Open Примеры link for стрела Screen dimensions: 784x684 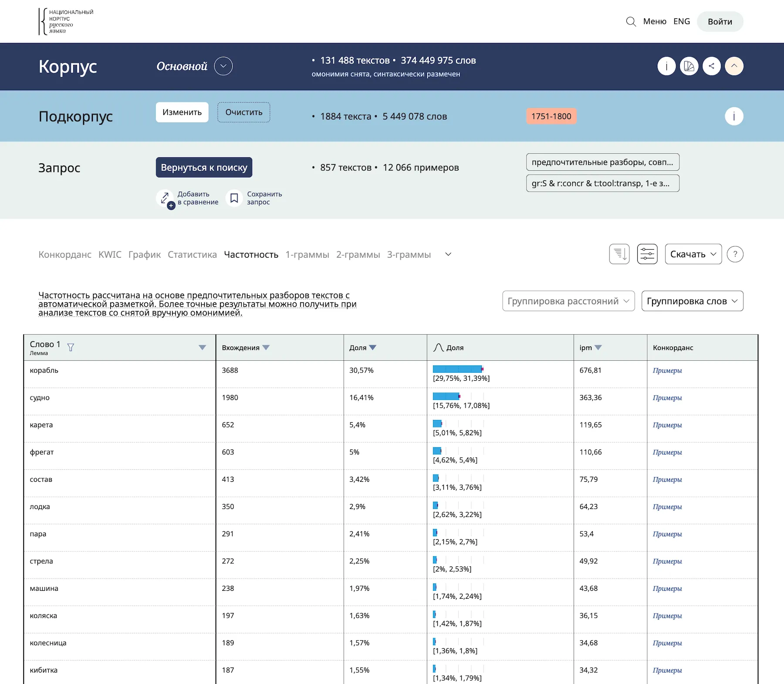pos(667,561)
